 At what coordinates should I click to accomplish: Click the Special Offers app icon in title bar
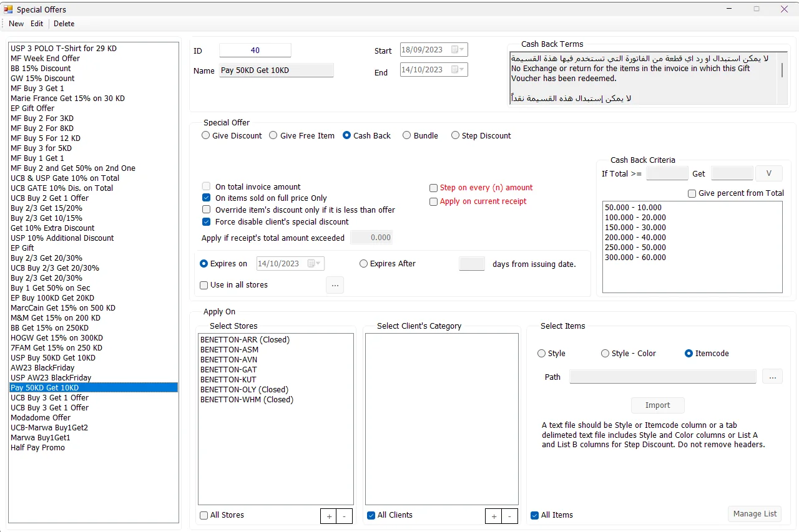[8, 9]
